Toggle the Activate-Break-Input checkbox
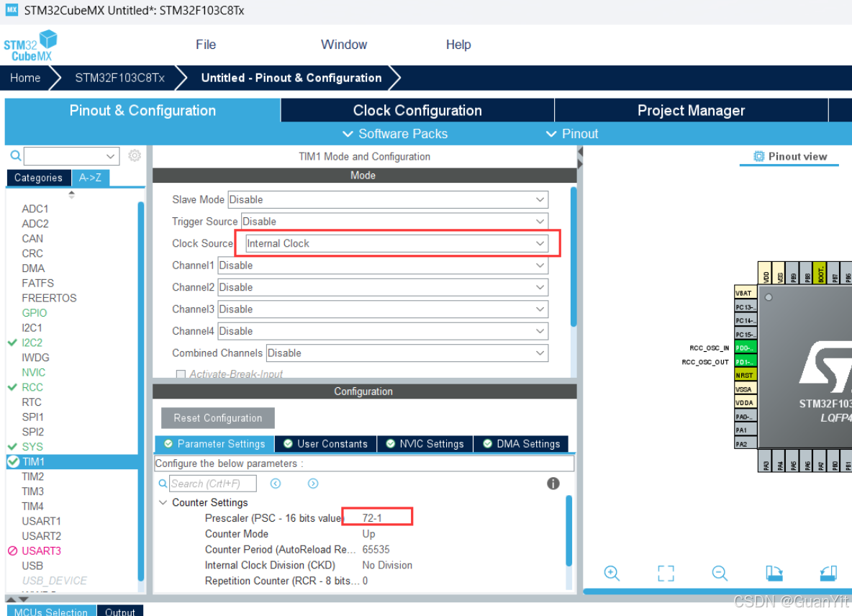The height and width of the screenshot is (616, 852). pyautogui.click(x=181, y=374)
